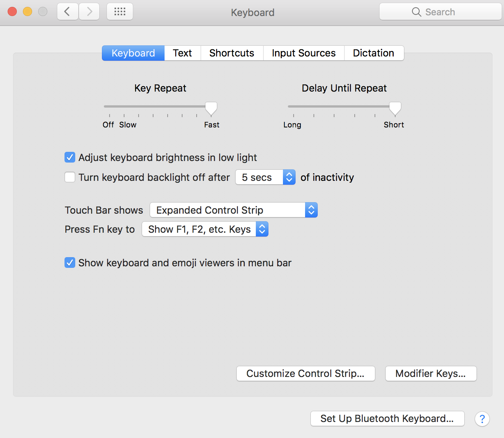The image size is (504, 438).
Task: Click the back navigation arrow
Action: click(x=68, y=11)
